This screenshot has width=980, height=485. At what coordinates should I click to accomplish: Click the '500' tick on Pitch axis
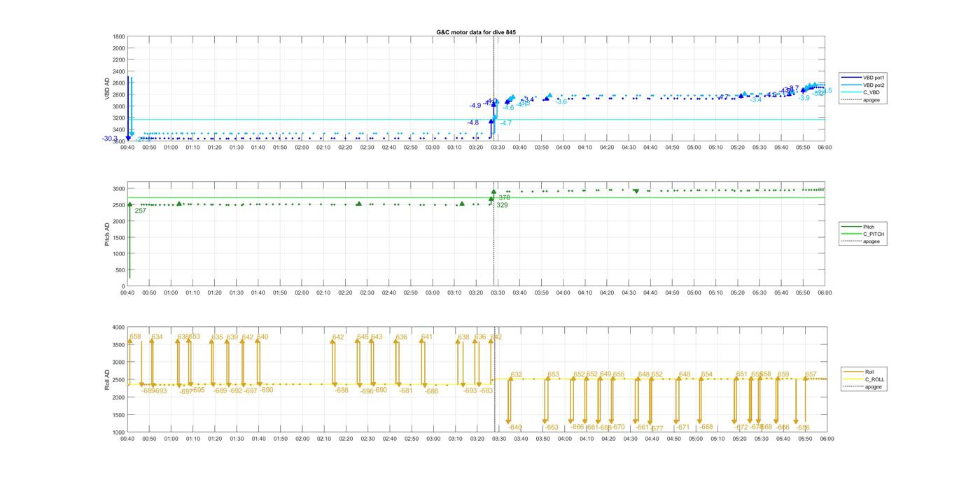tap(121, 270)
